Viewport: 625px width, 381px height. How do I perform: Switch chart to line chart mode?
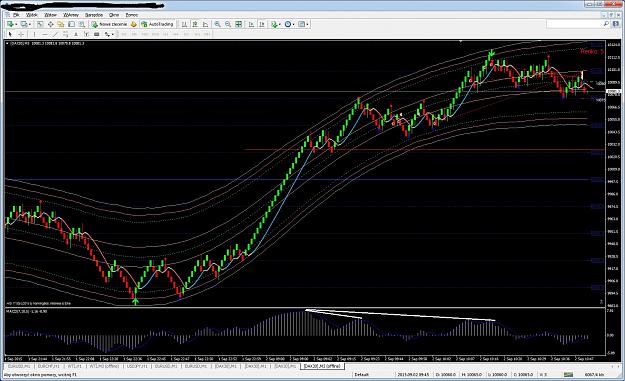point(205,24)
